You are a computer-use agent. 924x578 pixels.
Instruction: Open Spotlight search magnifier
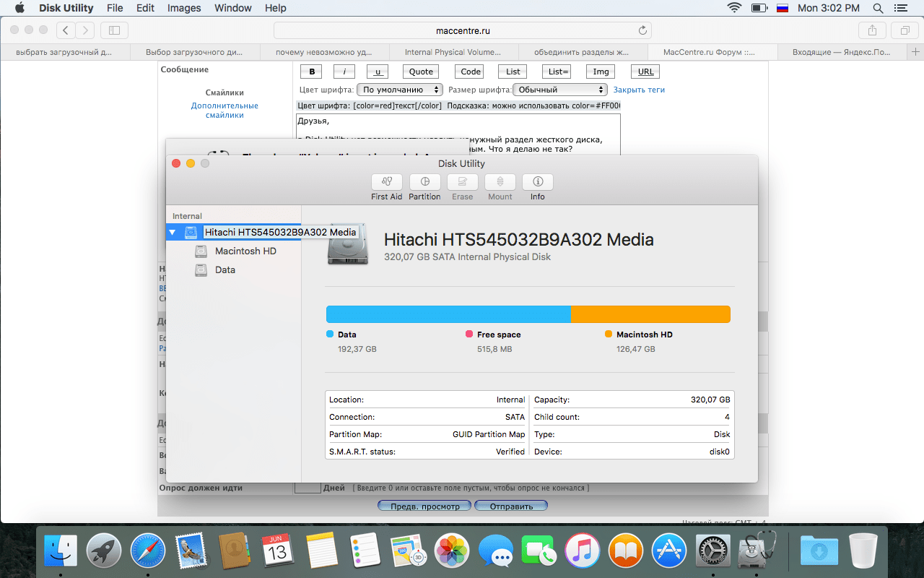(878, 8)
